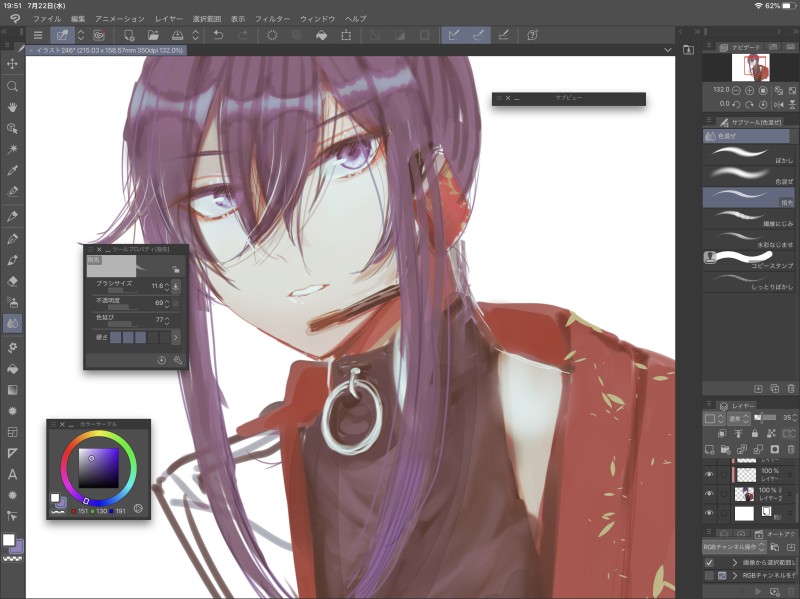
Task: Click Open file folder icon in command bar
Action: [153, 35]
